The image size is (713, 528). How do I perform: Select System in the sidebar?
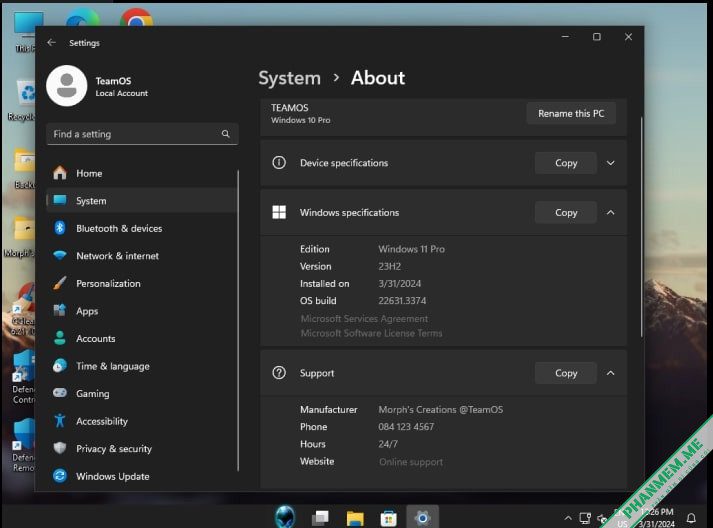click(x=142, y=201)
